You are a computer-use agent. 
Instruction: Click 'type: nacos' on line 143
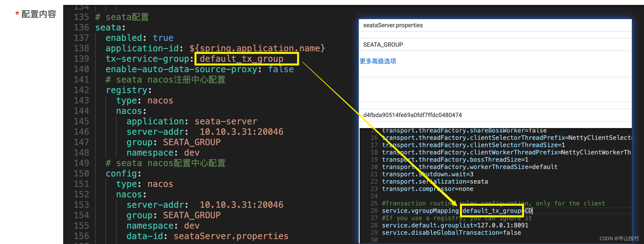(145, 101)
